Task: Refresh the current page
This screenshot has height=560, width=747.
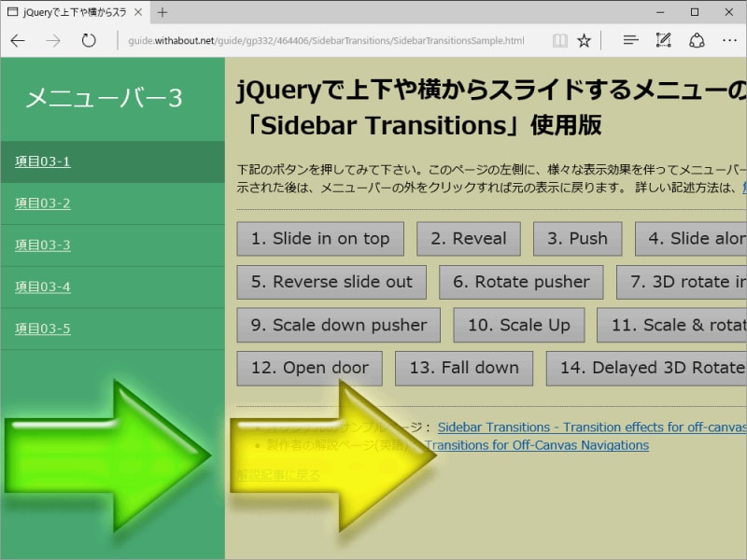Action: point(88,41)
